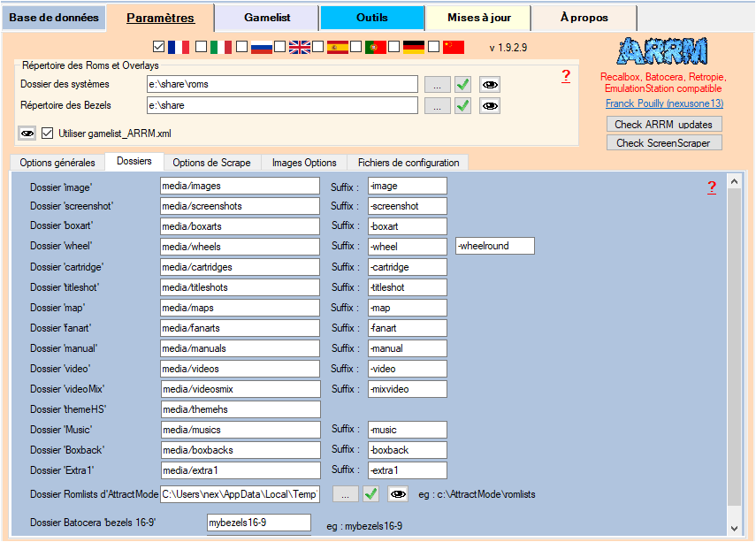Open the Outils tab
This screenshot has height=542, width=756.
pos(371,18)
